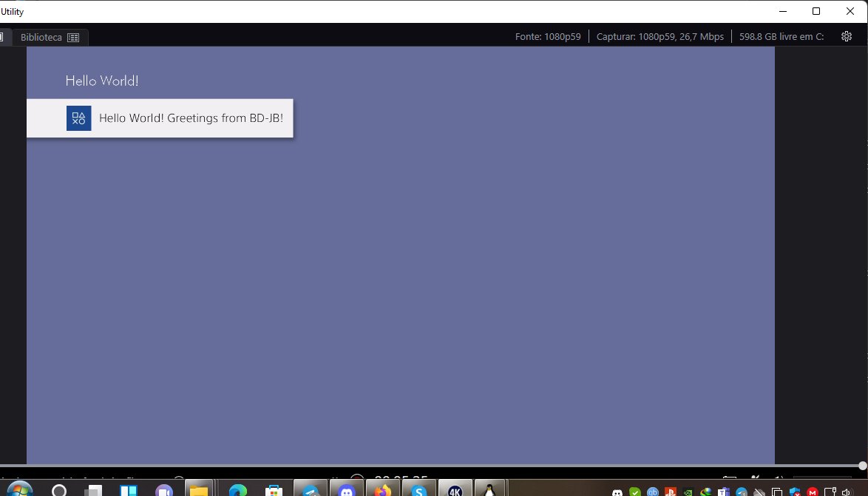
Task: Select the 4K Capture Utility taskbar icon
Action: point(455,489)
